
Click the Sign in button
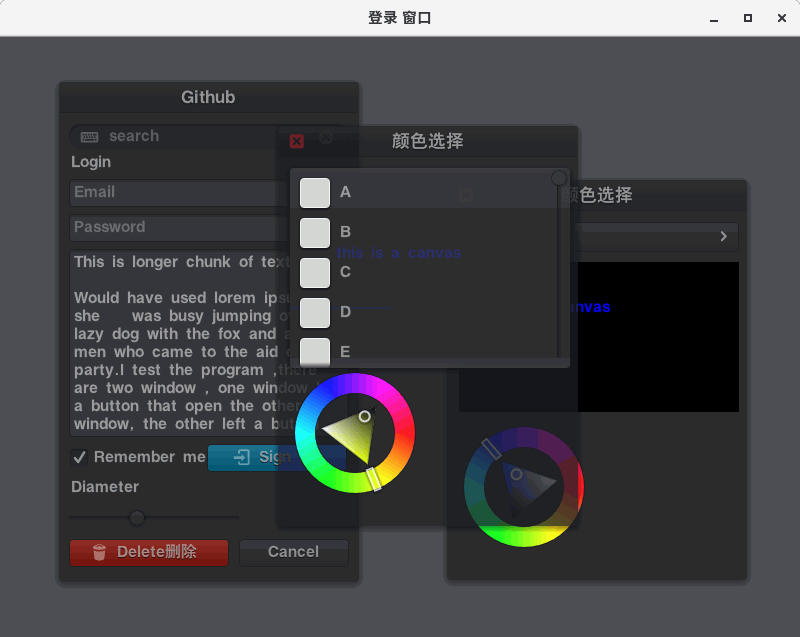277,457
